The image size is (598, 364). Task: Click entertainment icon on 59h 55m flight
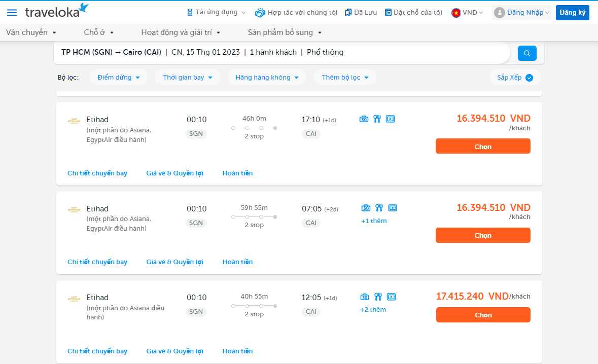click(393, 208)
